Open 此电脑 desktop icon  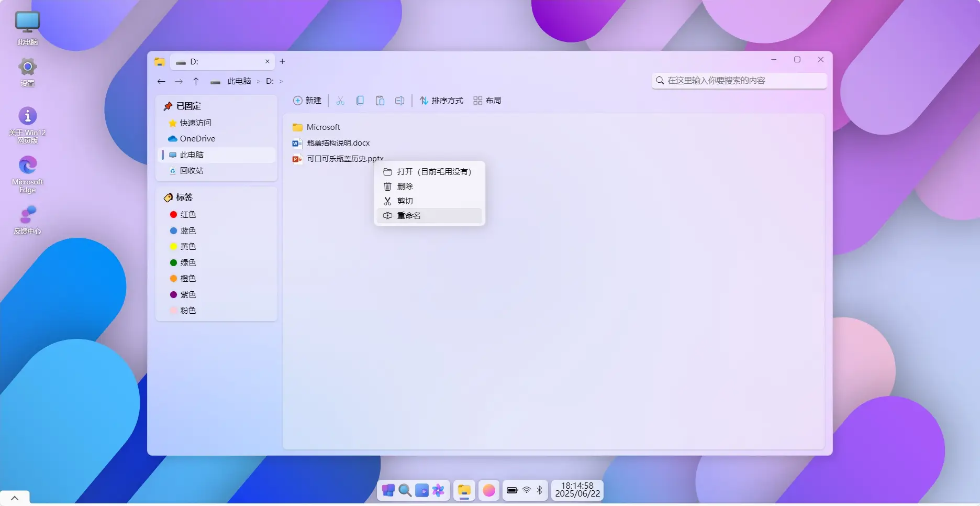click(x=27, y=28)
